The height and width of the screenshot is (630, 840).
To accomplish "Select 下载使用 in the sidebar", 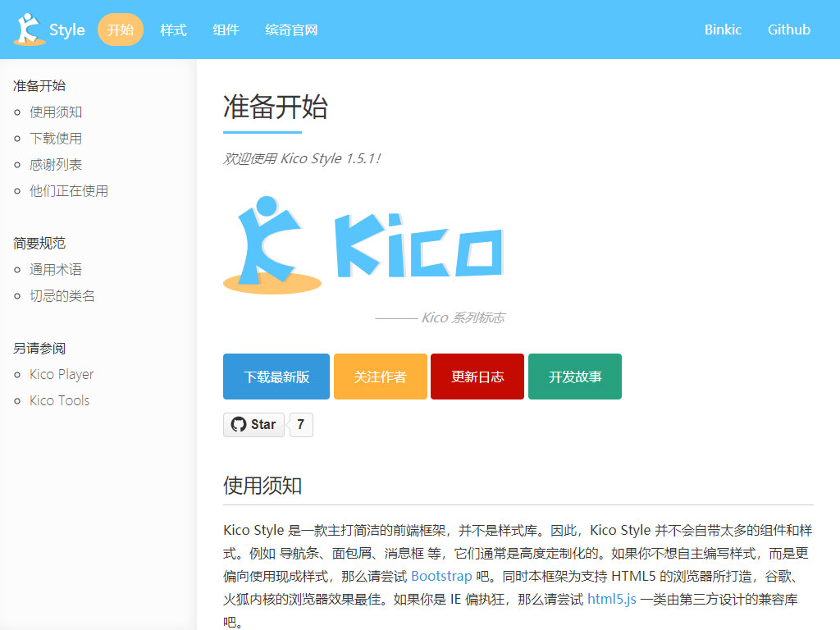I will pos(56,139).
